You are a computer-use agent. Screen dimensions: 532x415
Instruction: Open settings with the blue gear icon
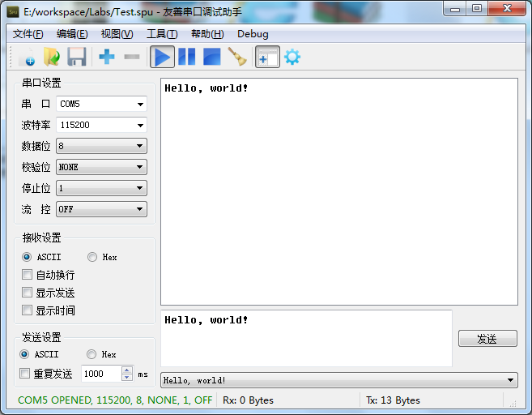[x=292, y=57]
